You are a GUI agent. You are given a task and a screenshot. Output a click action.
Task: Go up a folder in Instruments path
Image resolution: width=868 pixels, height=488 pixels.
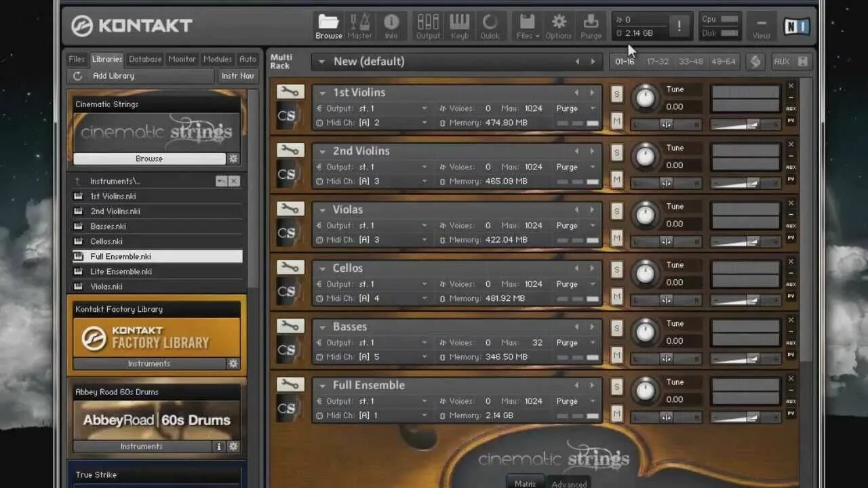coord(77,181)
